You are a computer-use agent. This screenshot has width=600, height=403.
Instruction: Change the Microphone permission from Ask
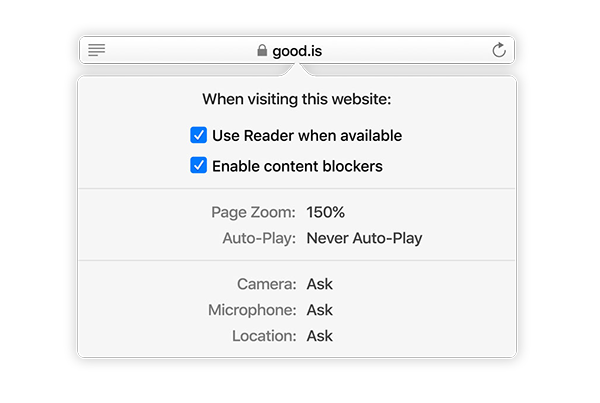(x=320, y=310)
